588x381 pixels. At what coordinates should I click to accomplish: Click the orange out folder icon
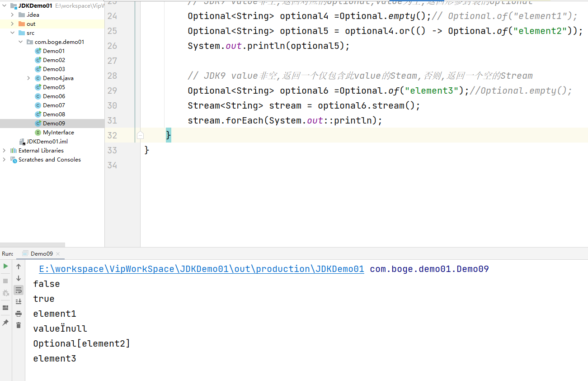(22, 24)
